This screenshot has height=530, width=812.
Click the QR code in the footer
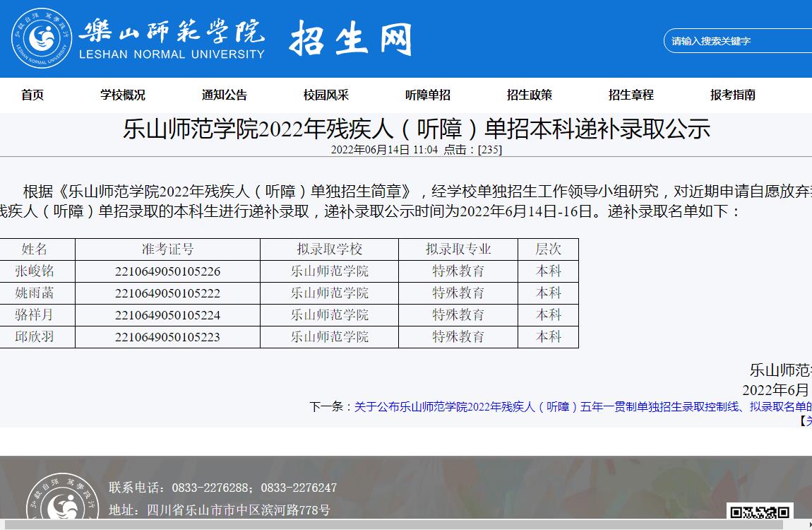760,512
